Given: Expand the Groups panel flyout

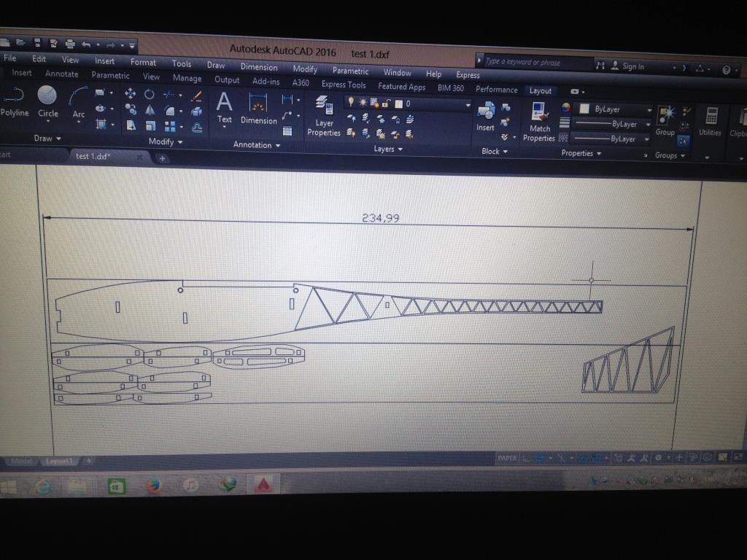Looking at the screenshot, I should 670,155.
